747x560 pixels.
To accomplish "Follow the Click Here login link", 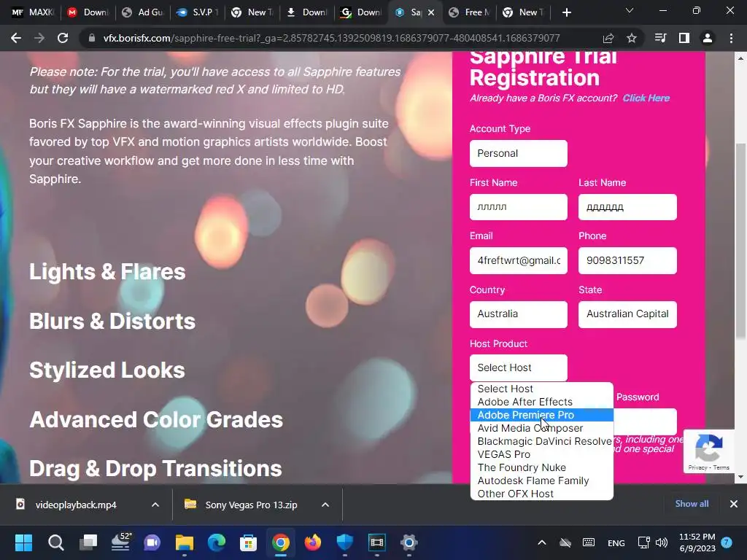I will click(646, 98).
